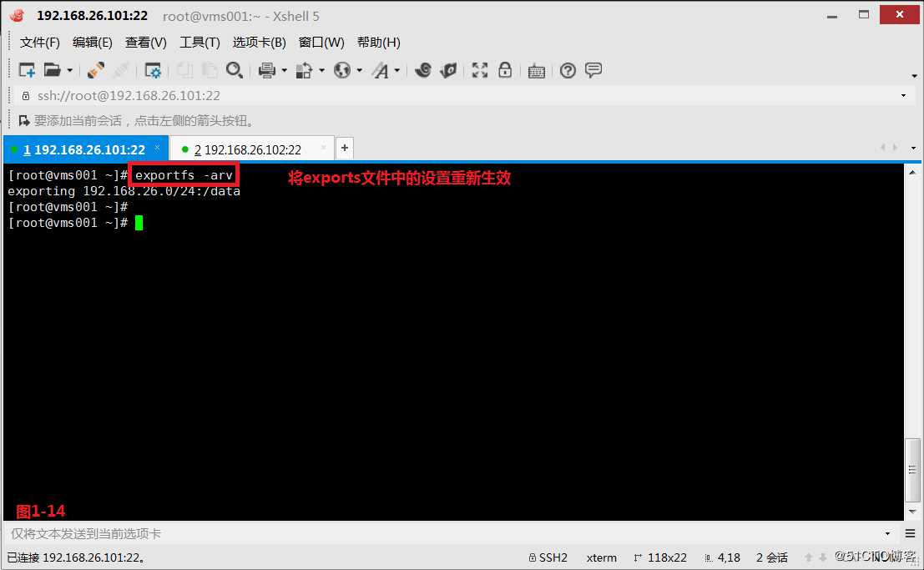Viewport: 924px width, 570px height.
Task: Expand the Open session folder dropdown arrow
Action: click(69, 71)
